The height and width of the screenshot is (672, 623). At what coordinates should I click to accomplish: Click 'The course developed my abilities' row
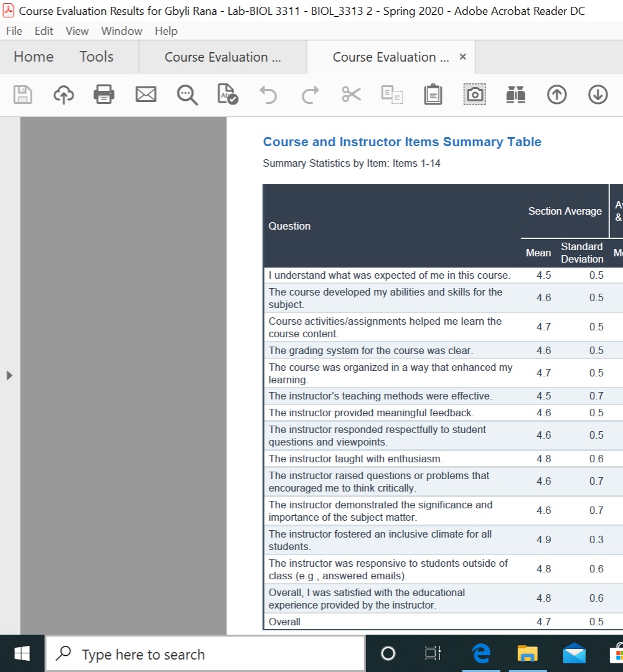(385, 298)
